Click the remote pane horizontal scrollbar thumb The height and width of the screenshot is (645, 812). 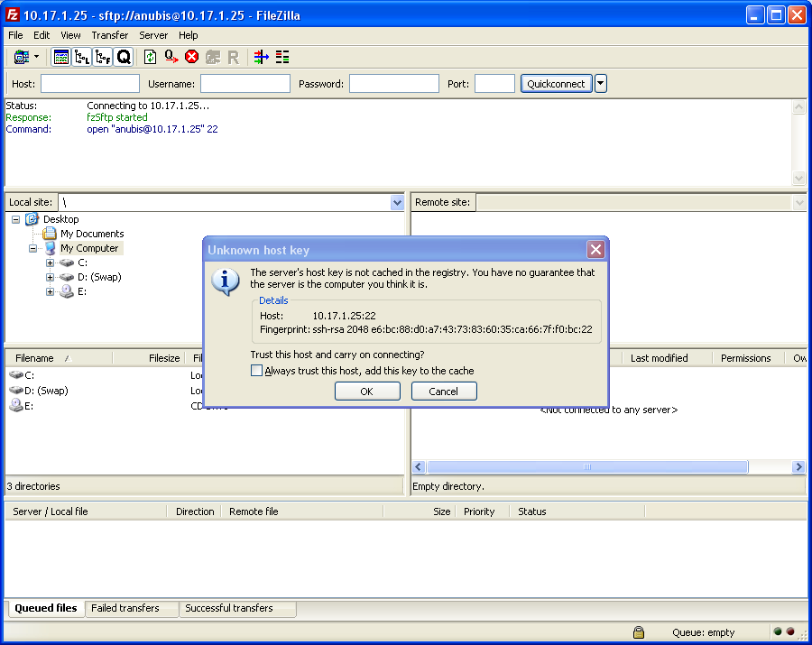pos(587,467)
